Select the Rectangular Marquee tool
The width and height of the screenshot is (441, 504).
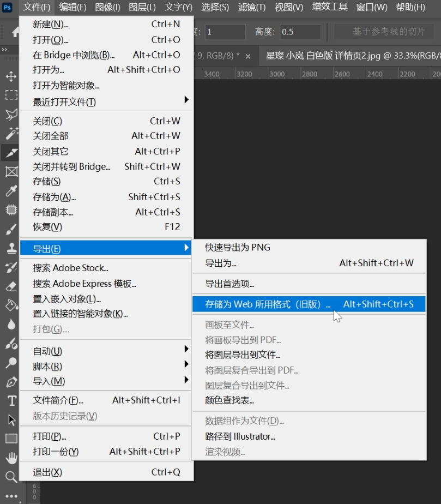tap(11, 95)
